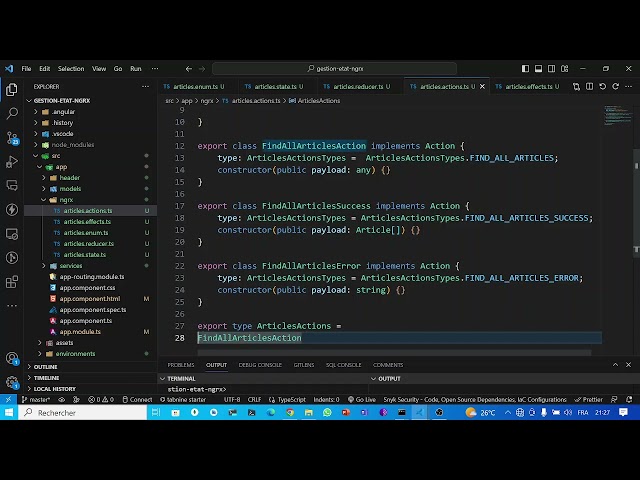
Task: Show errors and warnings count
Action: pyautogui.click(x=101, y=400)
